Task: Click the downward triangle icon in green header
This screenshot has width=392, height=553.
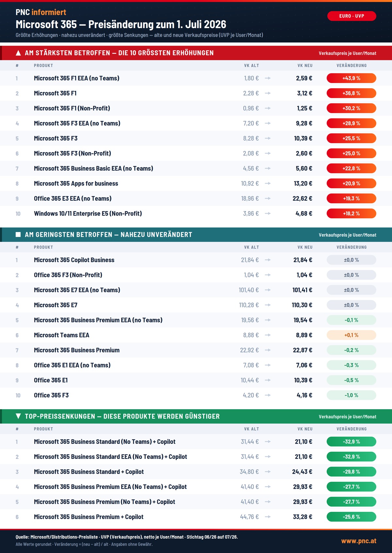Action: (x=18, y=416)
